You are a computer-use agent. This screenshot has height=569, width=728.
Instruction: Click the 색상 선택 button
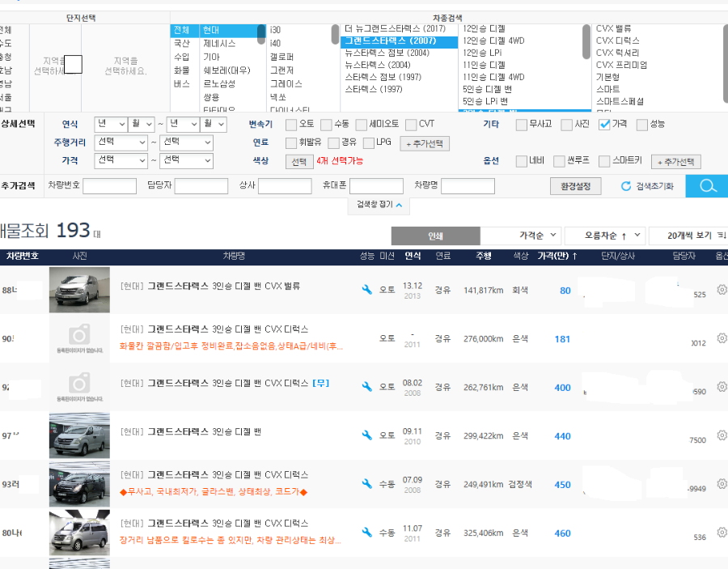299,162
